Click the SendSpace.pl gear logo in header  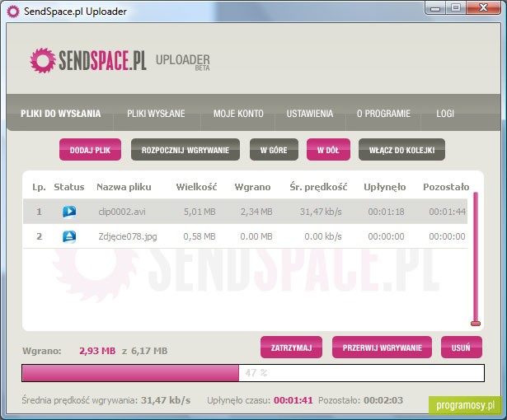pos(43,60)
